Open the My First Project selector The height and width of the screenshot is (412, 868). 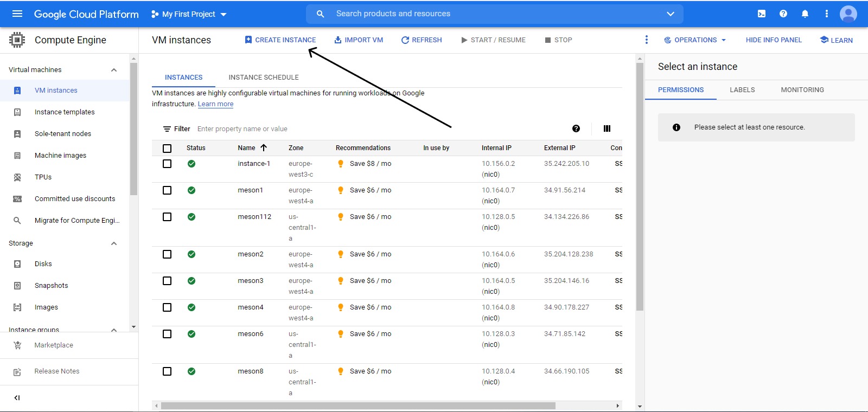(x=189, y=14)
